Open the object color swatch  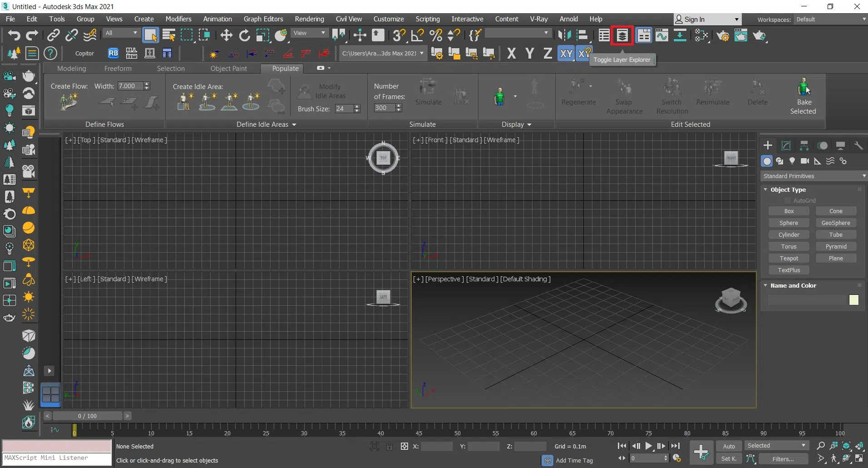(853, 300)
